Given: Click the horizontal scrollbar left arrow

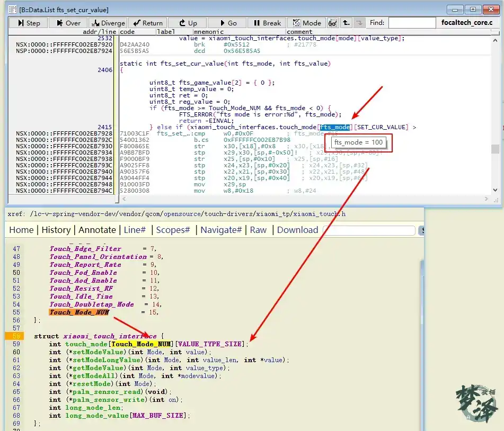Looking at the screenshot, I should click(124, 199).
